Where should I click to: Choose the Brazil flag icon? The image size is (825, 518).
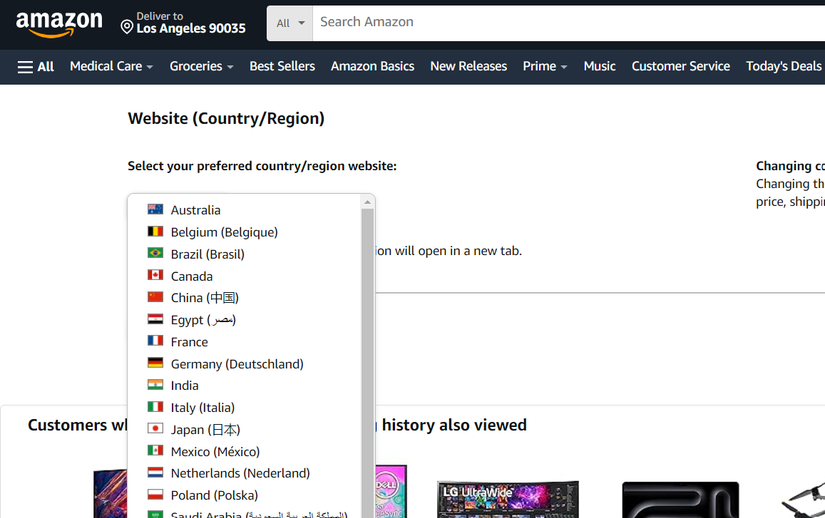155,253
